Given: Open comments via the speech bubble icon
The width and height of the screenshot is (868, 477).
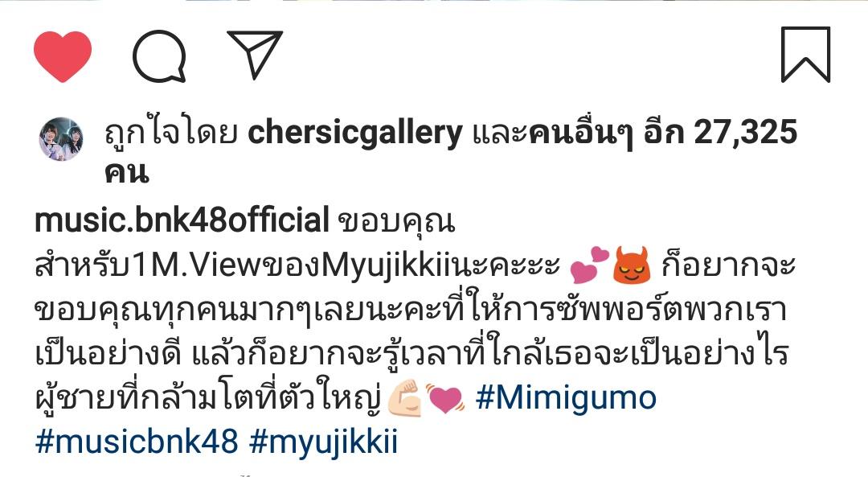Looking at the screenshot, I should click(159, 56).
